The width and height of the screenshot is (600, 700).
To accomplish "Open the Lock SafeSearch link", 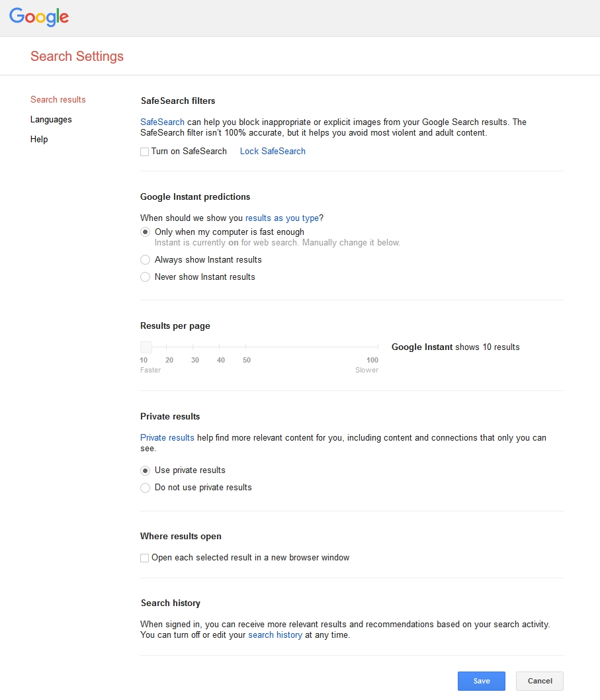I will (x=273, y=152).
